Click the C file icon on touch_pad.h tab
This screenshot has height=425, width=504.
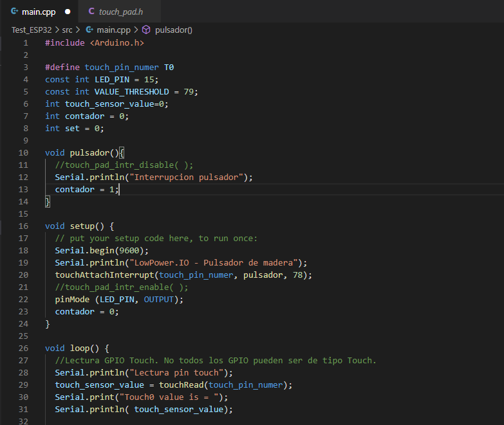(x=91, y=11)
